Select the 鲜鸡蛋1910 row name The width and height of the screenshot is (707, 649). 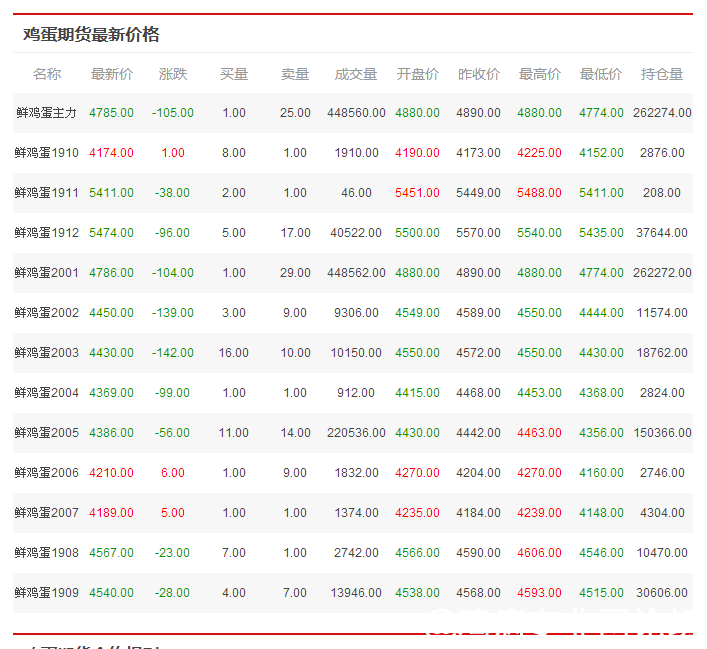[47, 153]
